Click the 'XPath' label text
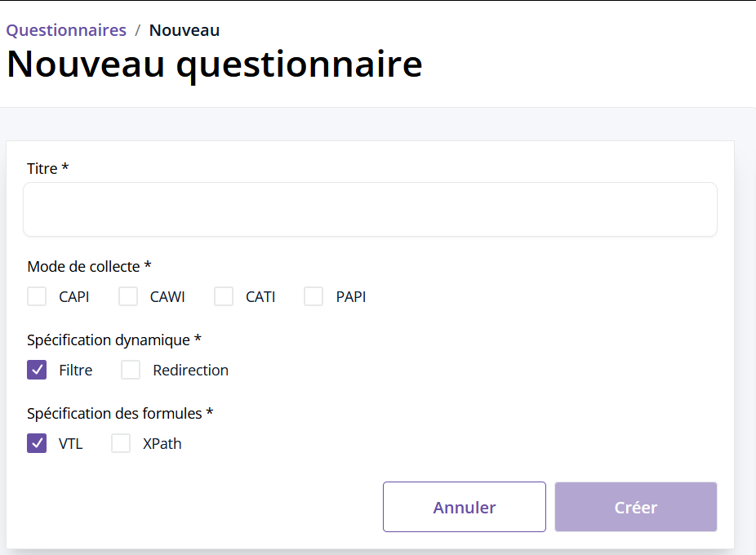 [162, 444]
